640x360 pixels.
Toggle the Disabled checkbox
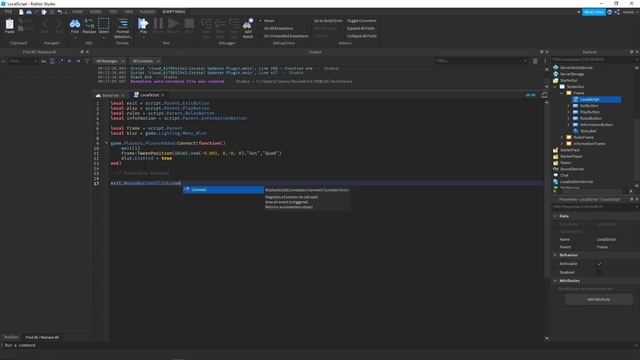[599, 272]
